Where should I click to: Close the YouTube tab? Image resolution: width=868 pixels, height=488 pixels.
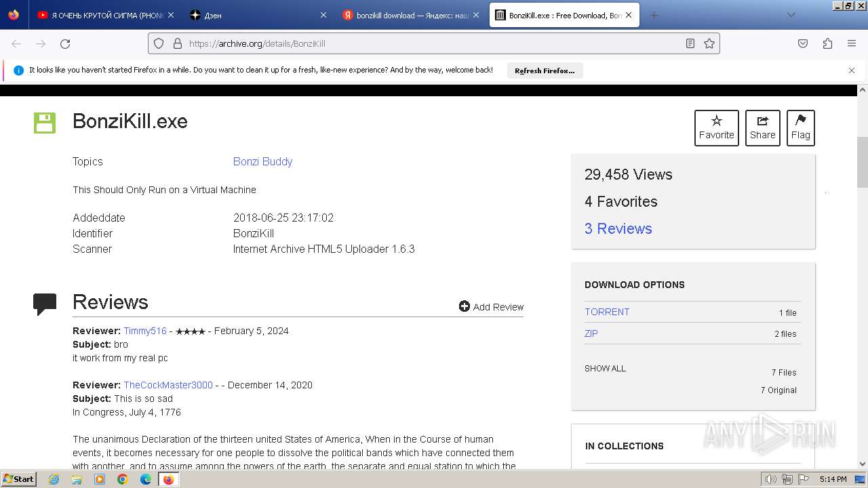click(170, 15)
